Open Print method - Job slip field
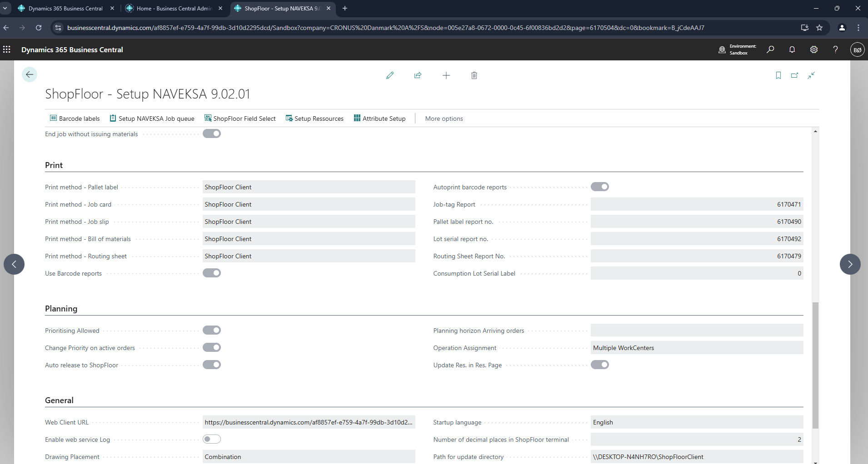Viewport: 868px width, 464px height. (309, 222)
